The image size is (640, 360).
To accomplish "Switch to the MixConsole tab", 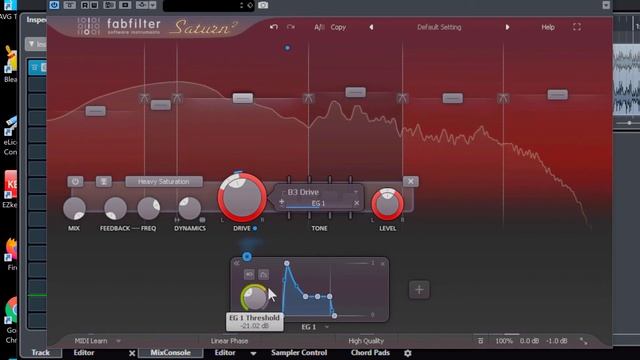I will pos(170,353).
